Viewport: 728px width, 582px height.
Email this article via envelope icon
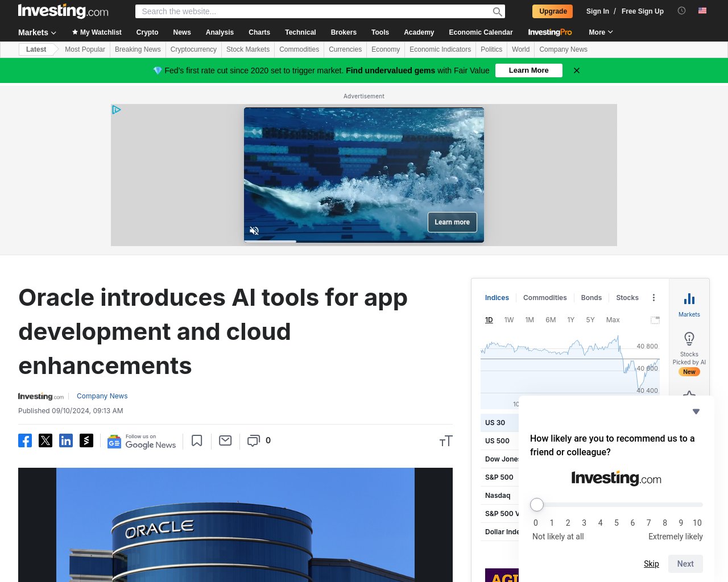(225, 440)
